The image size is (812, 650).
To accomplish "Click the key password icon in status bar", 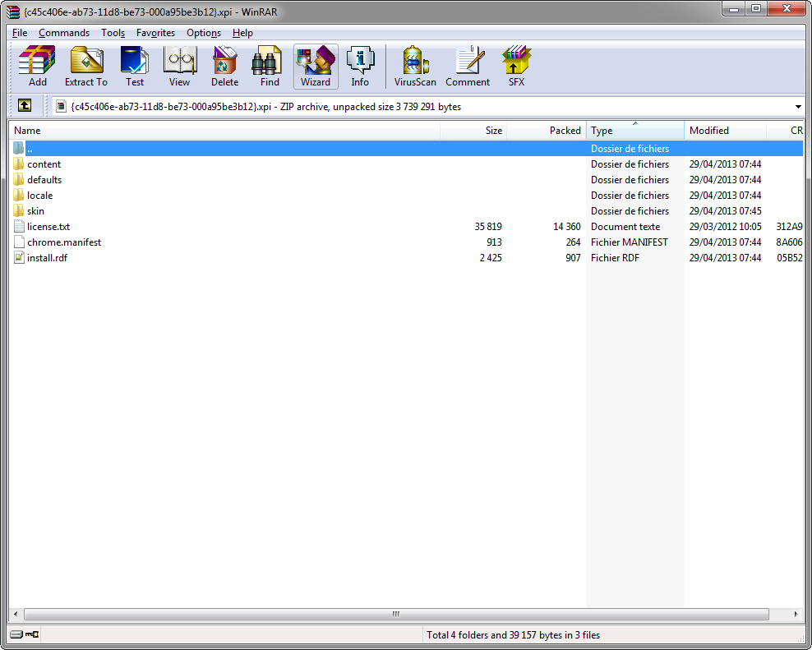I will point(32,634).
